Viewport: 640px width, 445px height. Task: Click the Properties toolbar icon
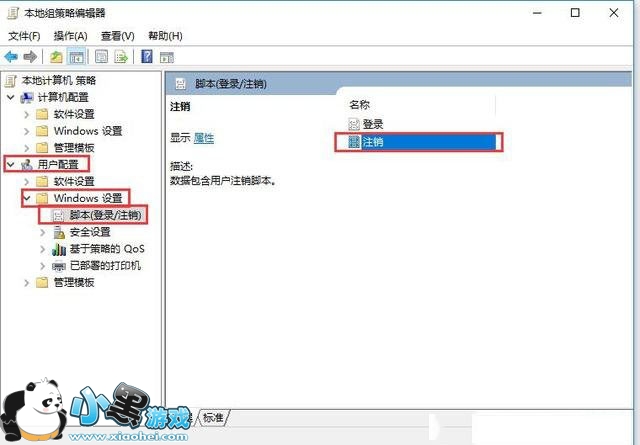coord(101,57)
